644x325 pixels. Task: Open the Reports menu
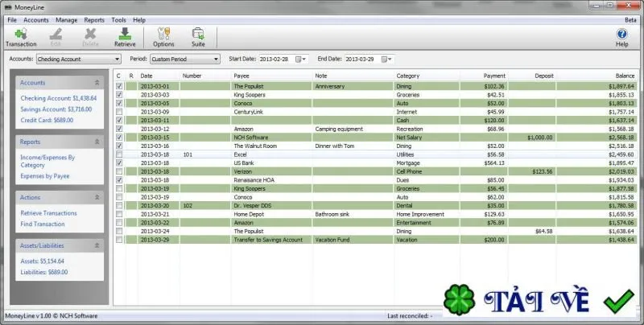[94, 20]
